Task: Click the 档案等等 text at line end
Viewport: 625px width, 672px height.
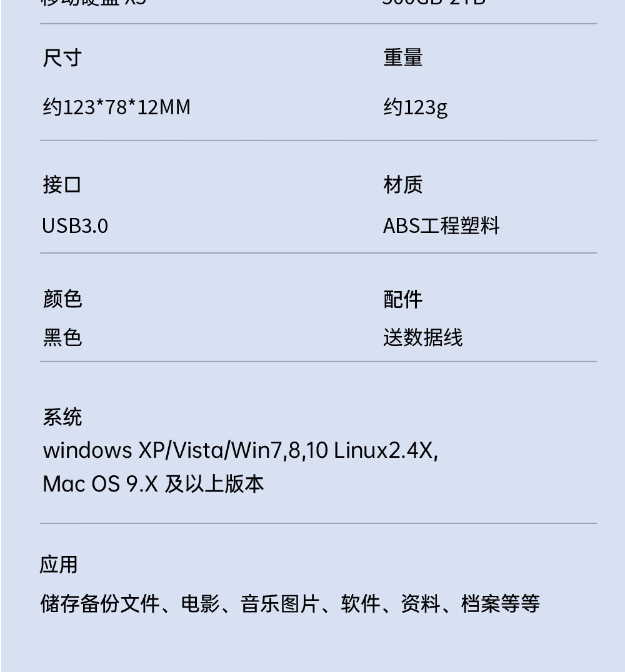Action: [501, 603]
